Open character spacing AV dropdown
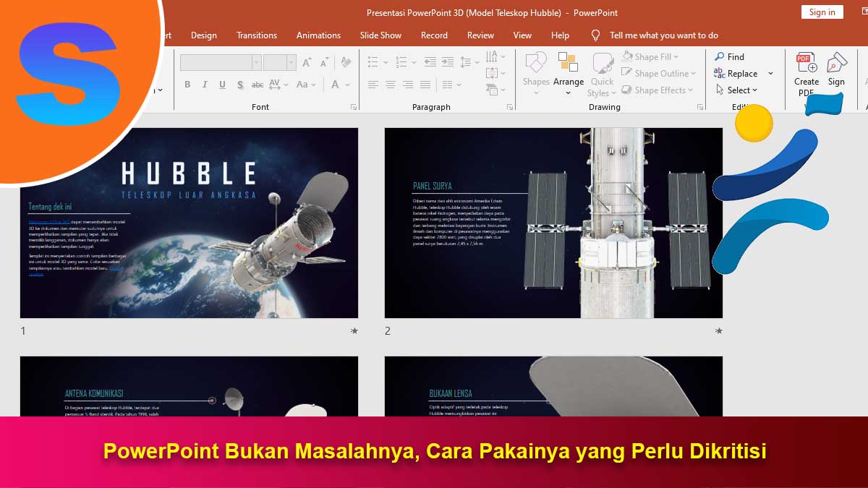Image resolution: width=868 pixels, height=488 pixels. click(x=278, y=85)
